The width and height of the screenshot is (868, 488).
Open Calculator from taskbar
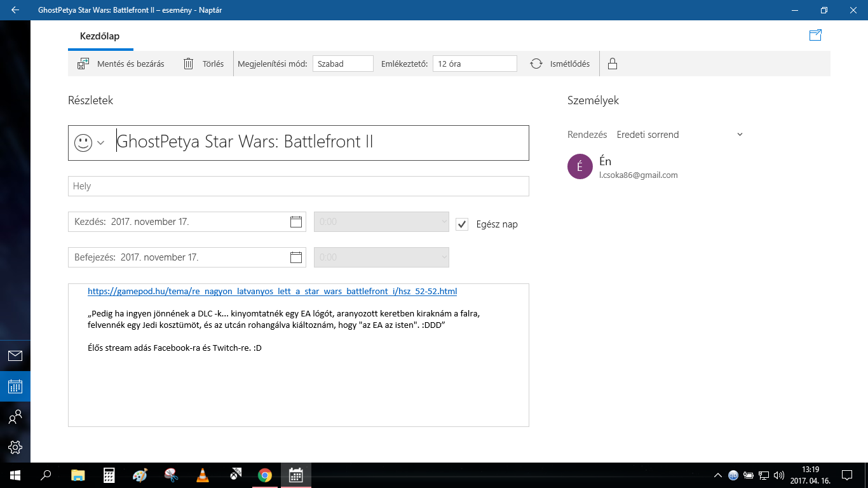click(109, 475)
